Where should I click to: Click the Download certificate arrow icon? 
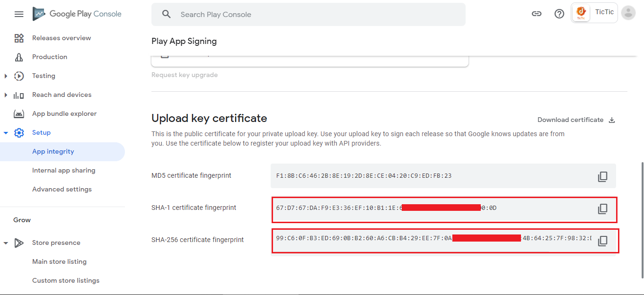pos(612,120)
